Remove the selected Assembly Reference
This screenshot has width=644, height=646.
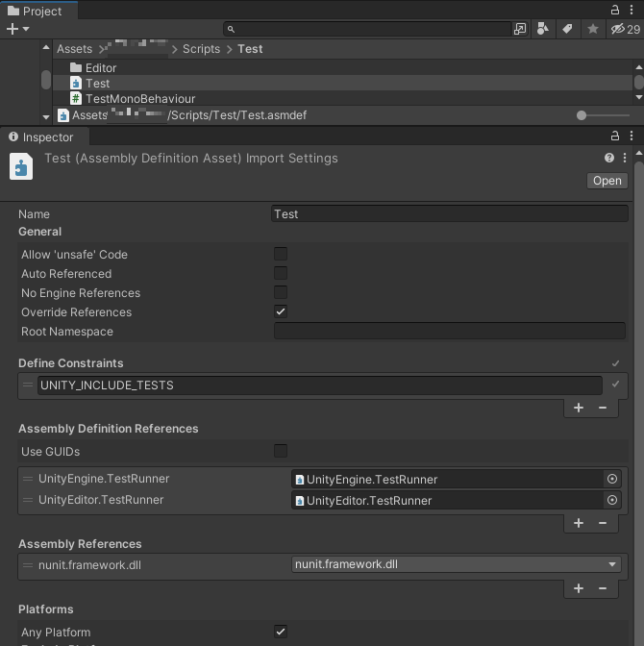(603, 588)
